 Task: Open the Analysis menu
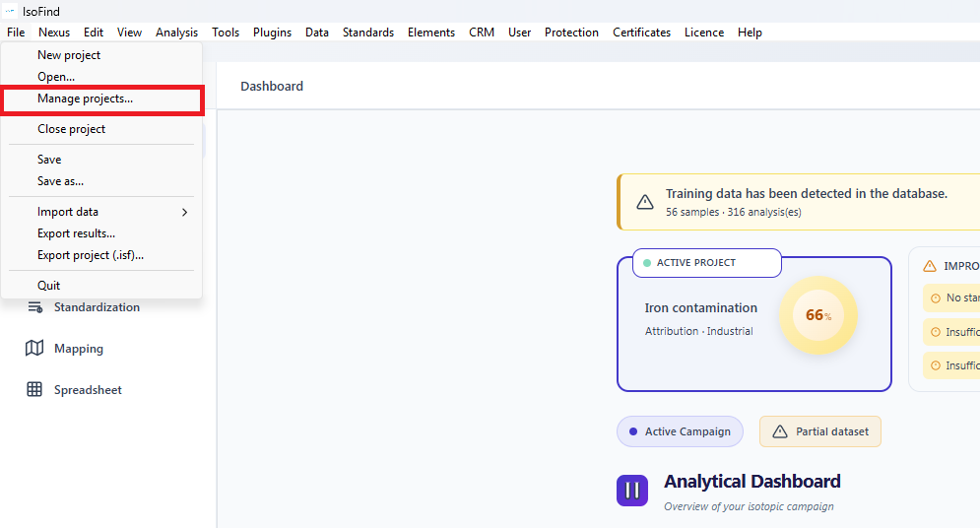pos(177,33)
